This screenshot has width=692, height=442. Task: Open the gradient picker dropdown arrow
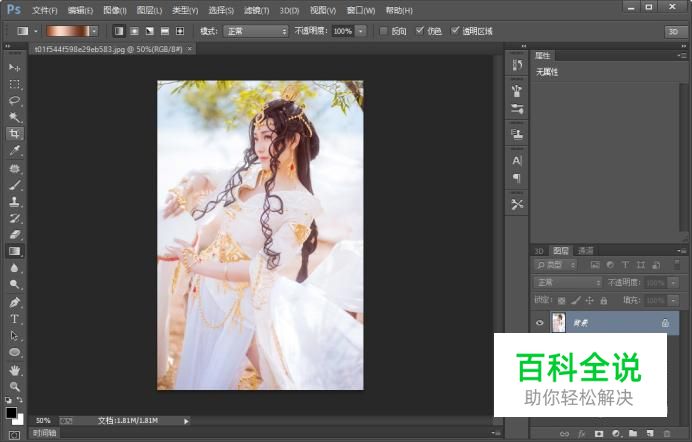[x=94, y=31]
